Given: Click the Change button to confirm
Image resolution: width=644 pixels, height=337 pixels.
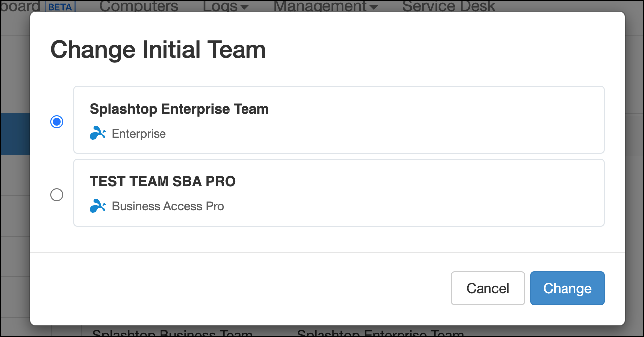Looking at the screenshot, I should click(x=567, y=288).
